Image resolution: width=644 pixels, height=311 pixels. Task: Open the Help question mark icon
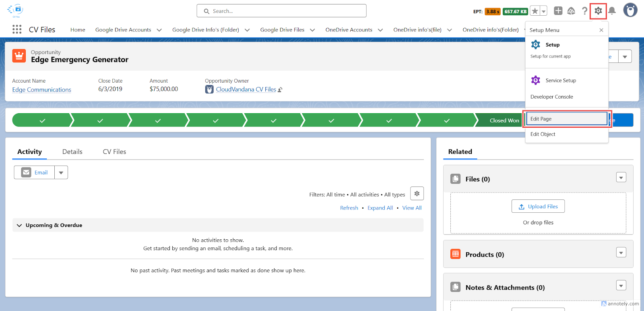[584, 11]
